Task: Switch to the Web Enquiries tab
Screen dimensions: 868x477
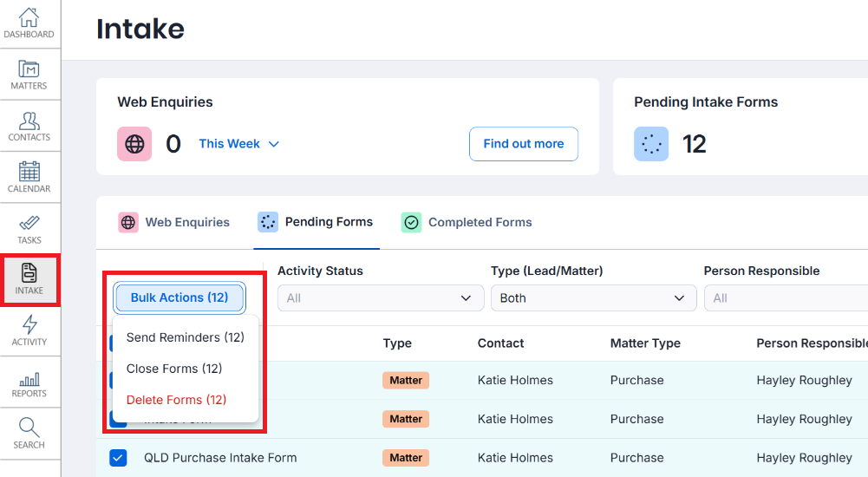Action: point(174,222)
